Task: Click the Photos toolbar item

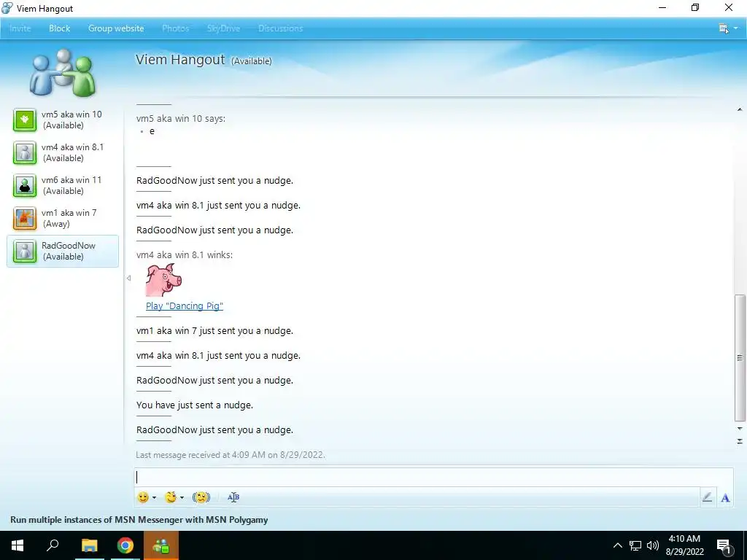Action: [175, 28]
